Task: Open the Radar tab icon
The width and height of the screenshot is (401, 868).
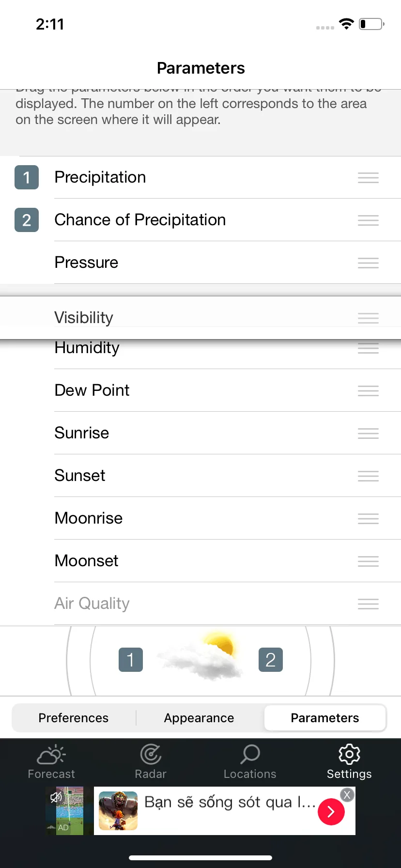Action: click(151, 755)
